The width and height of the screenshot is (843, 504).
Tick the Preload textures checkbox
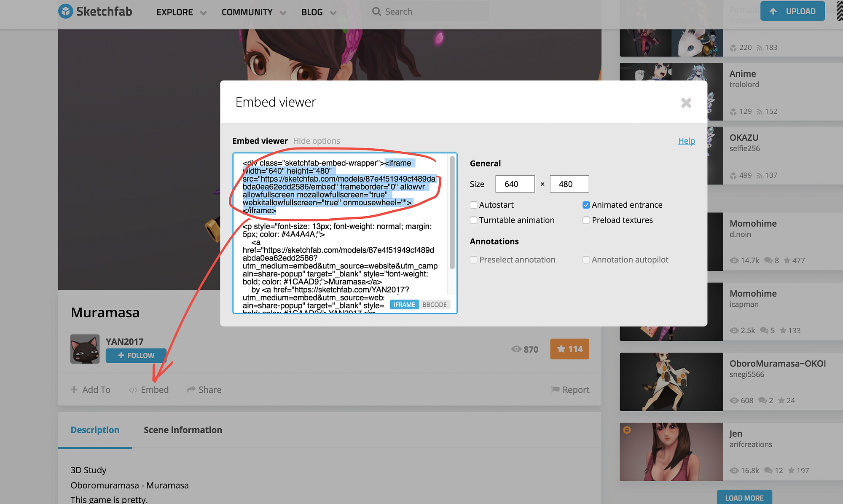(x=586, y=220)
